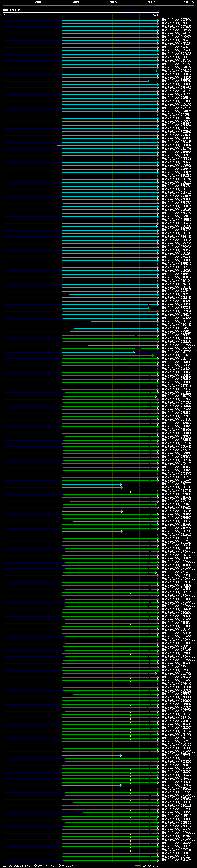
Task: Select hit UniRef100_C6F954
Action: click(176, 755)
